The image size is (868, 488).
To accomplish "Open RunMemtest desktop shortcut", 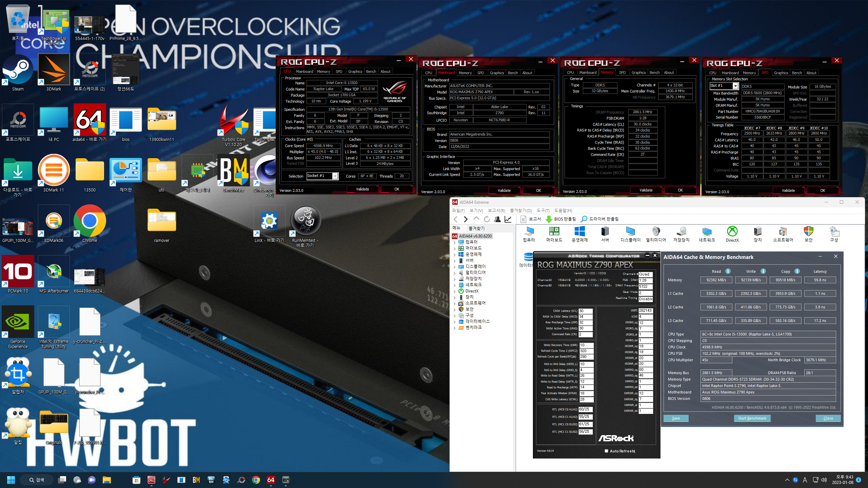I will click(x=305, y=226).
